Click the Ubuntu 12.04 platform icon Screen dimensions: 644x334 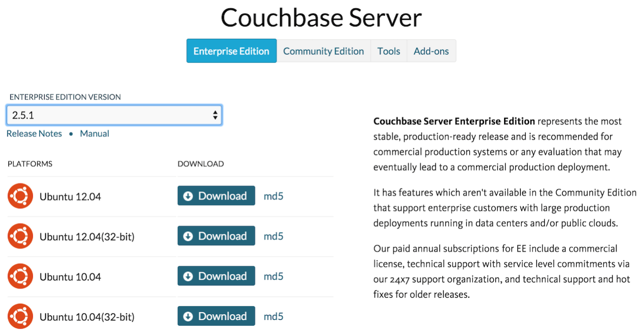point(20,195)
